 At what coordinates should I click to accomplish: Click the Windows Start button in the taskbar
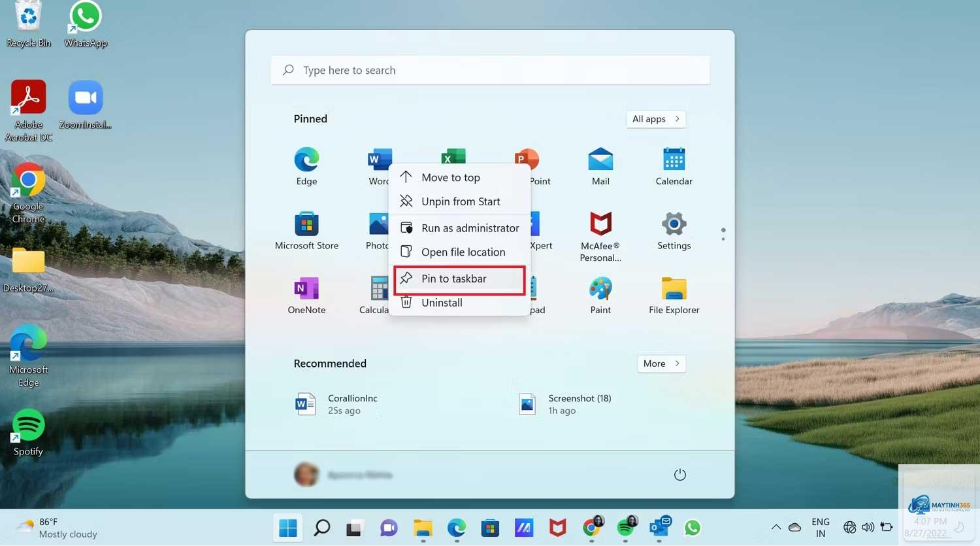287,527
